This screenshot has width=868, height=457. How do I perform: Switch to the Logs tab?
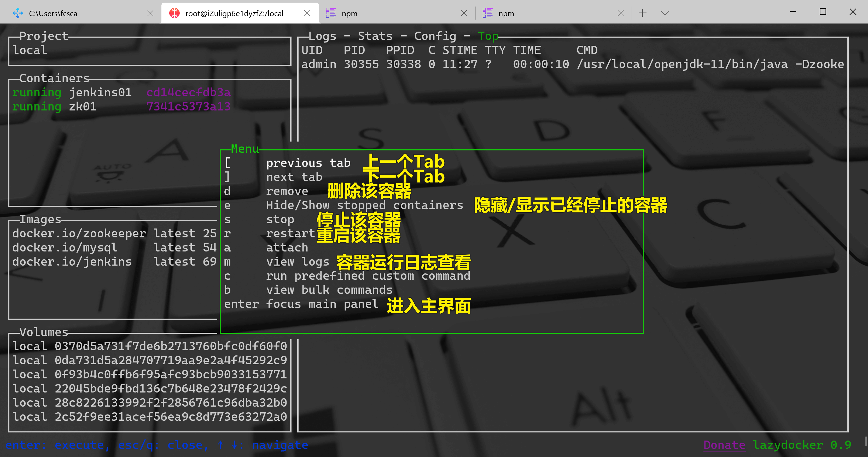click(x=322, y=36)
